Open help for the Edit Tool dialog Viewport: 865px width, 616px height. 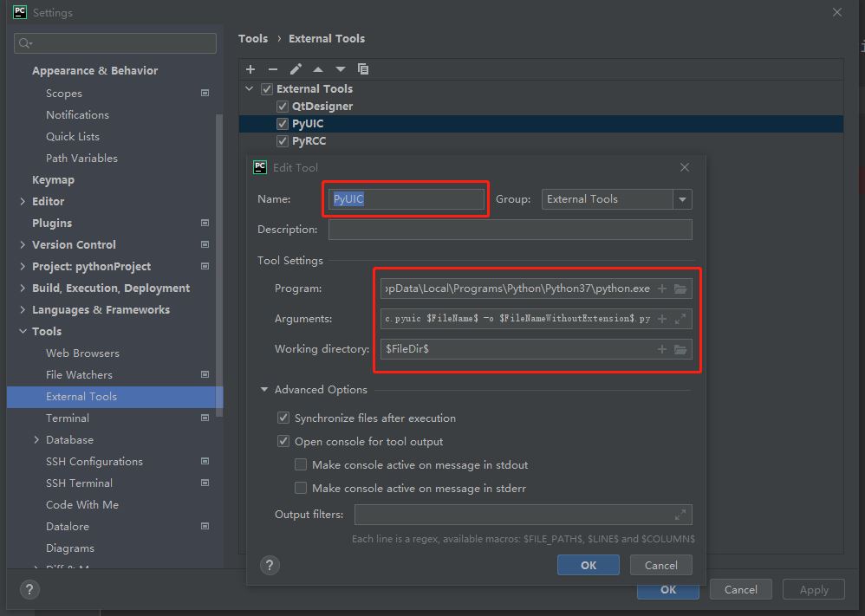point(270,565)
